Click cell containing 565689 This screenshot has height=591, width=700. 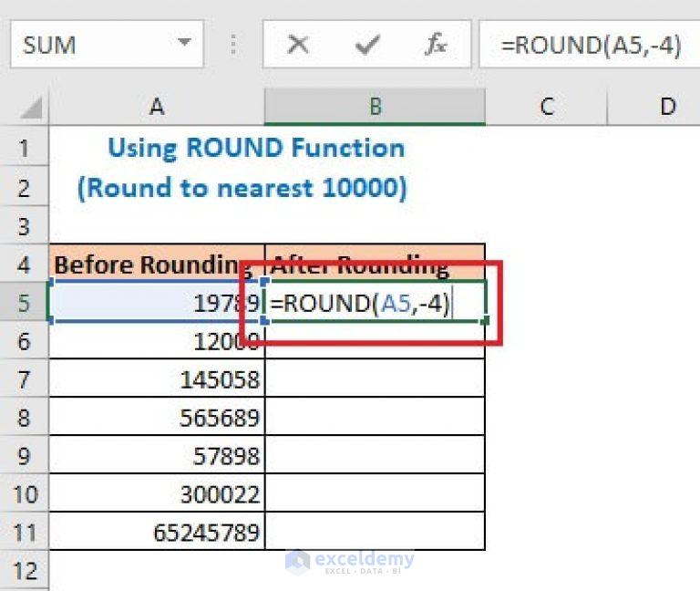157,417
